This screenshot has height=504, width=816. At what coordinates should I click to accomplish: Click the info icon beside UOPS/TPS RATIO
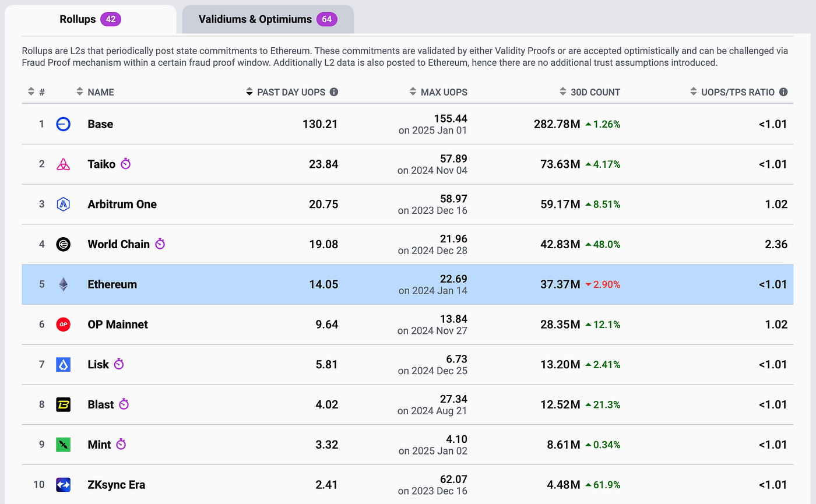click(x=783, y=92)
